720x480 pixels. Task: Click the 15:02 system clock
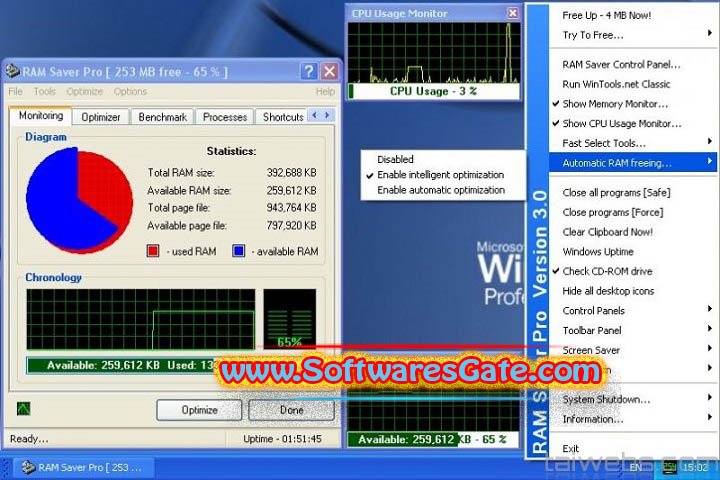pyautogui.click(x=695, y=468)
